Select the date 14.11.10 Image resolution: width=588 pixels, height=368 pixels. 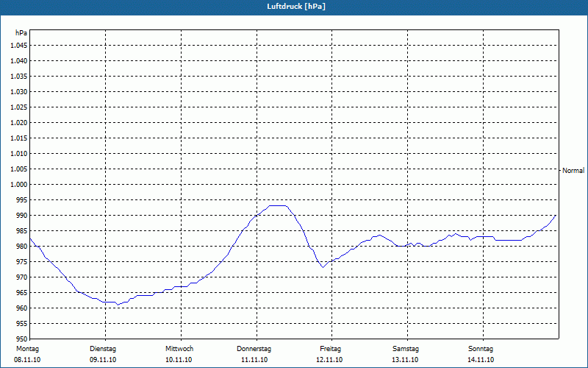click(481, 360)
